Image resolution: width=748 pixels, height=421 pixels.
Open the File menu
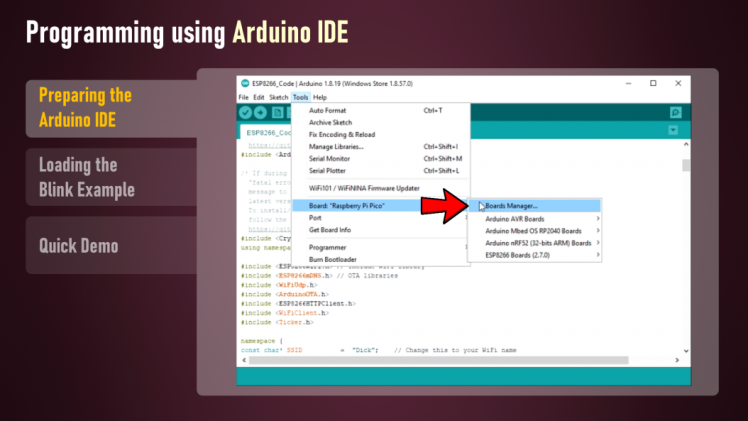pyautogui.click(x=243, y=97)
